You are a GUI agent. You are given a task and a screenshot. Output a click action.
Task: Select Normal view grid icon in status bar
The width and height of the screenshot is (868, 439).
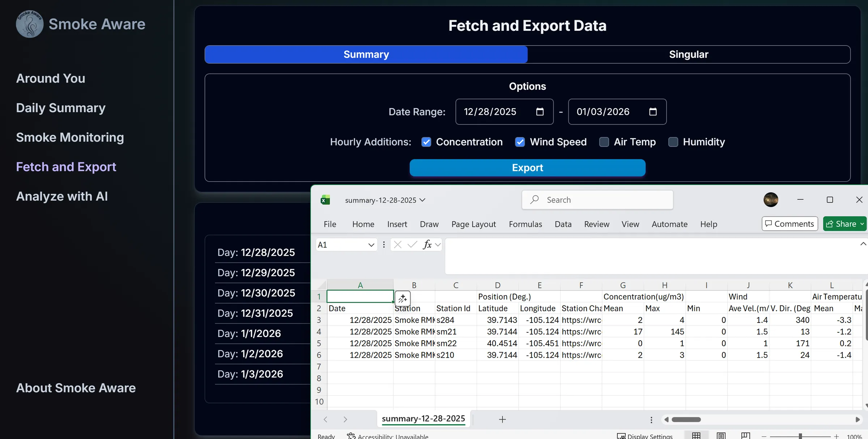click(x=696, y=436)
